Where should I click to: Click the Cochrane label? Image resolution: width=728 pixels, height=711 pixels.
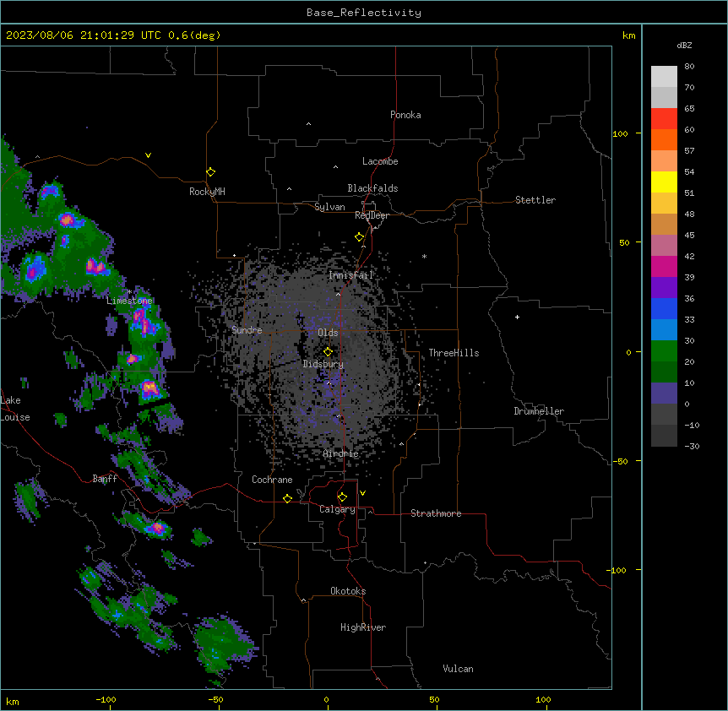[x=272, y=480]
